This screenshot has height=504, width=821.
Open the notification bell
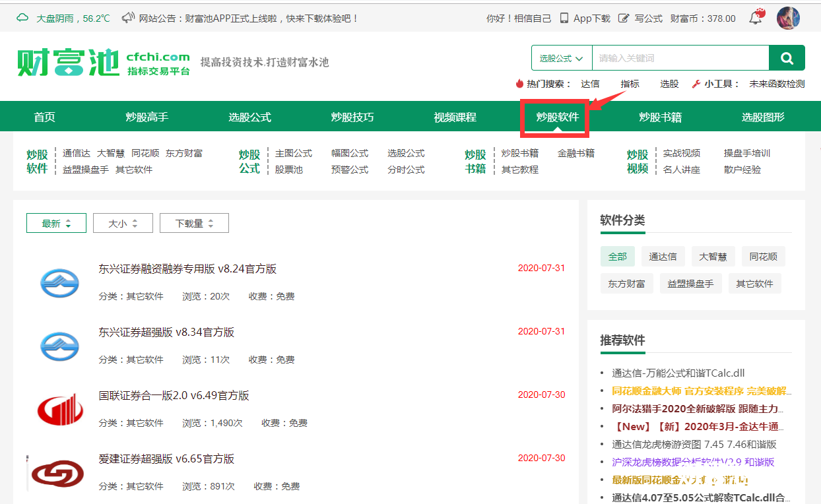pyautogui.click(x=756, y=18)
